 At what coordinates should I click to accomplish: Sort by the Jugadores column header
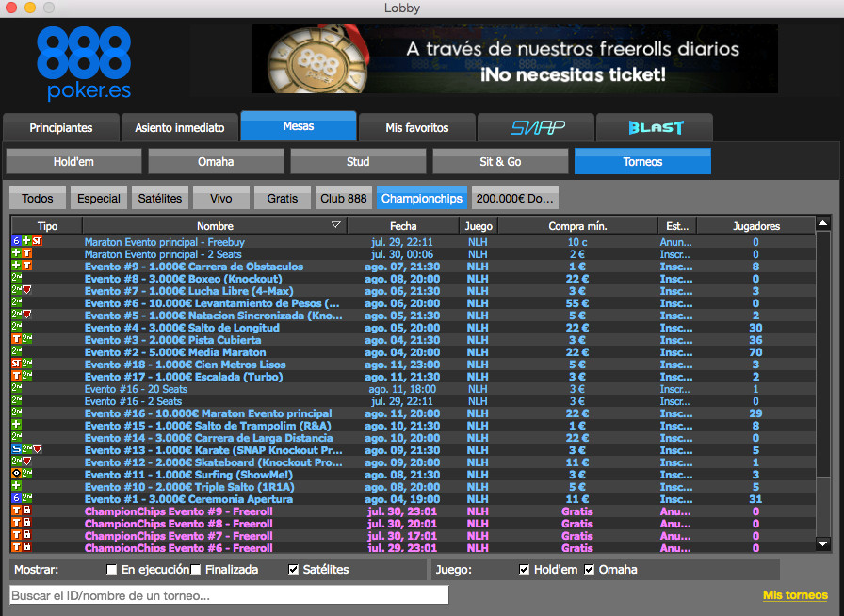click(x=756, y=226)
